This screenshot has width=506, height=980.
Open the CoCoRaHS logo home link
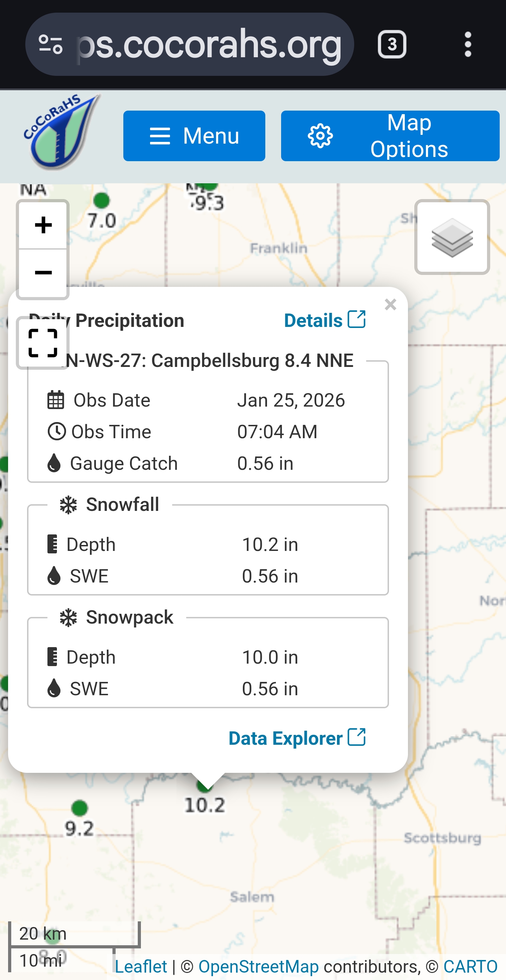[x=61, y=131]
